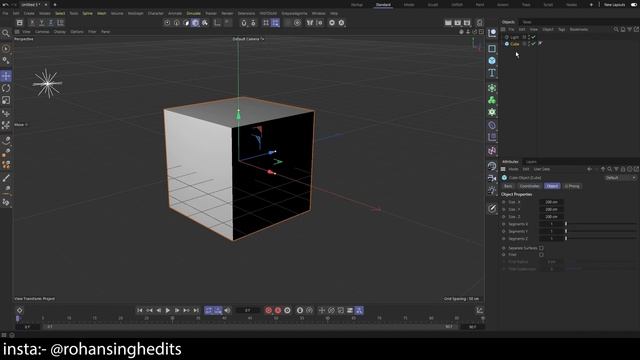640x360 pixels.
Task: Toggle Z axis lock in top toolbar
Action: (x=51, y=23)
